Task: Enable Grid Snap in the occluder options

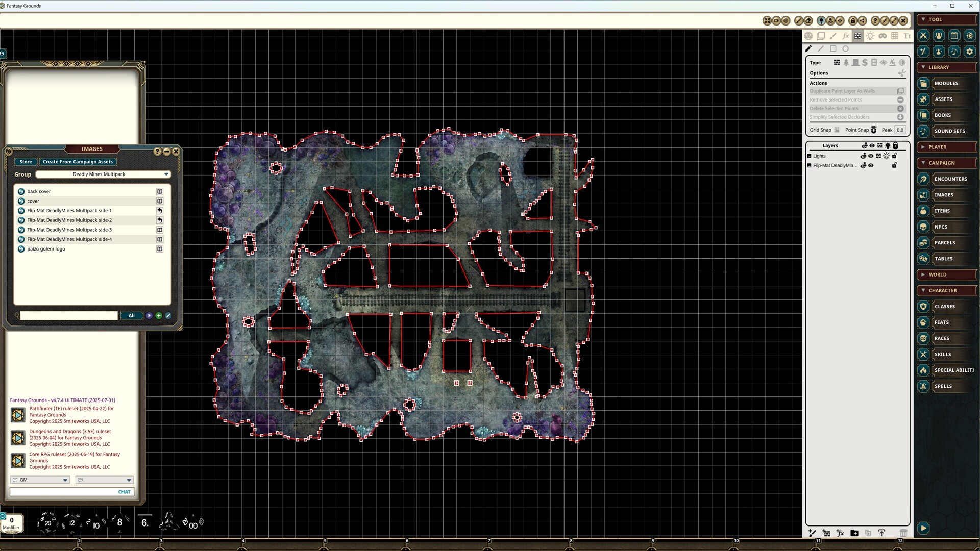Action: click(837, 130)
